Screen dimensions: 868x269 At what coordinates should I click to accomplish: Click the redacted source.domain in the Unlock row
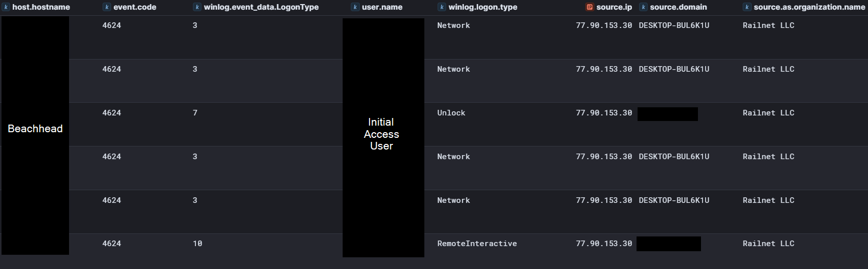click(667, 114)
